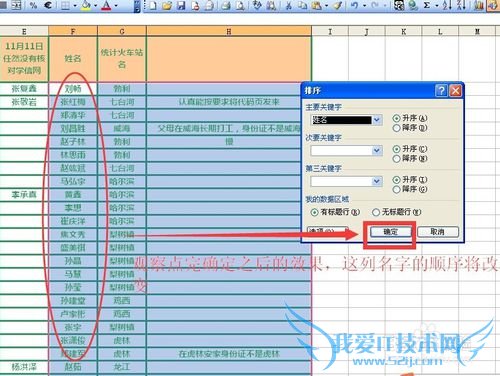Select column G header
This screenshot has width=500, height=376.
(122, 32)
